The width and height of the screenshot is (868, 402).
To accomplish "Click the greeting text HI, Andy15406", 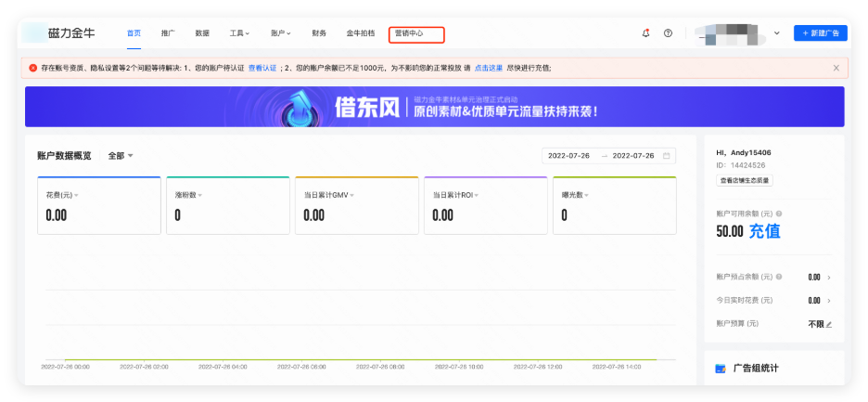I will click(x=744, y=152).
